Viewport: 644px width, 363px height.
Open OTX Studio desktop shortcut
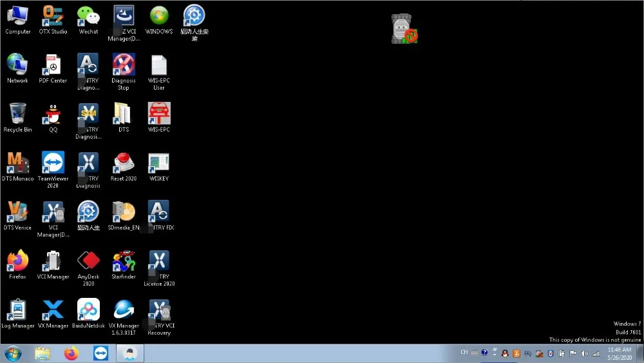pos(53,16)
